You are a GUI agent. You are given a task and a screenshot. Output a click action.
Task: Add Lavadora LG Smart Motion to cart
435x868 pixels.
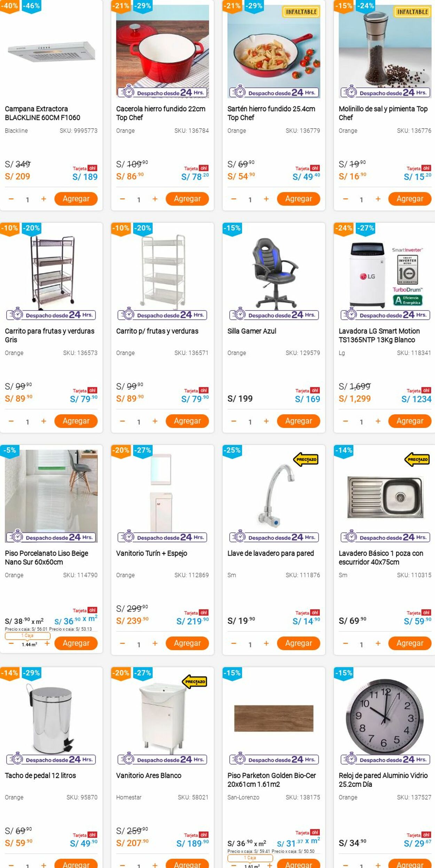pyautogui.click(x=410, y=421)
